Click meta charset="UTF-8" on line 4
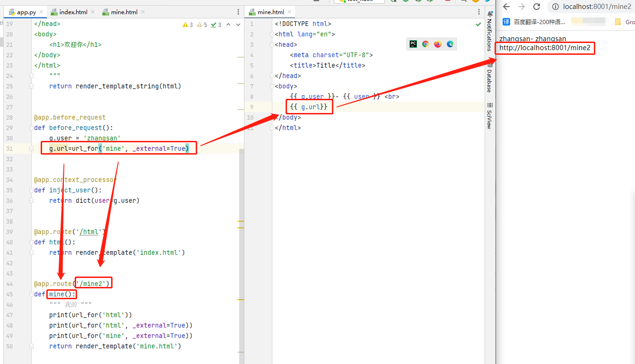Image resolution: width=635 pixels, height=364 pixels. (x=331, y=55)
